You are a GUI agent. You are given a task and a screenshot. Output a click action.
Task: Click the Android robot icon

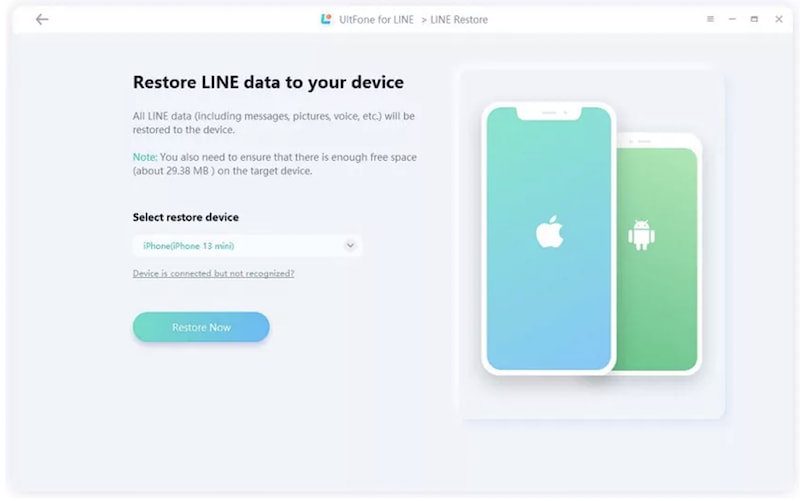pyautogui.click(x=641, y=235)
